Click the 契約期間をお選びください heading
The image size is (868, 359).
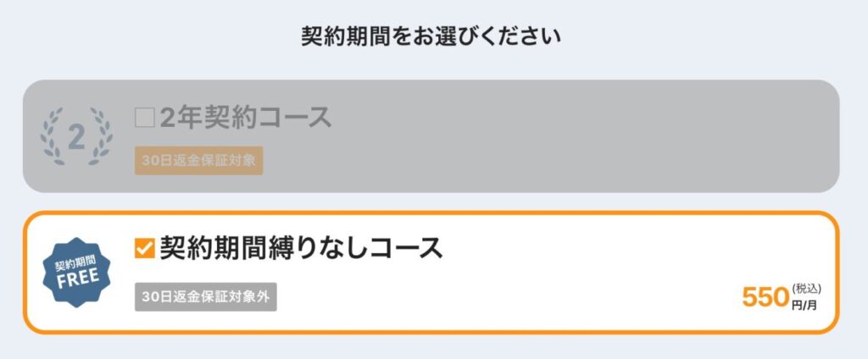point(431,36)
